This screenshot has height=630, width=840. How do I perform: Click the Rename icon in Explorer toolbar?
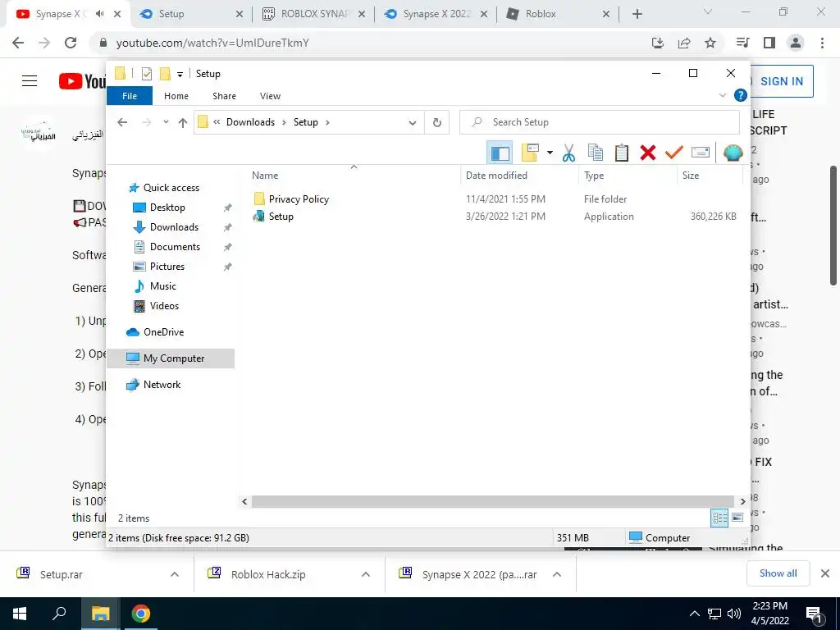[x=701, y=153]
